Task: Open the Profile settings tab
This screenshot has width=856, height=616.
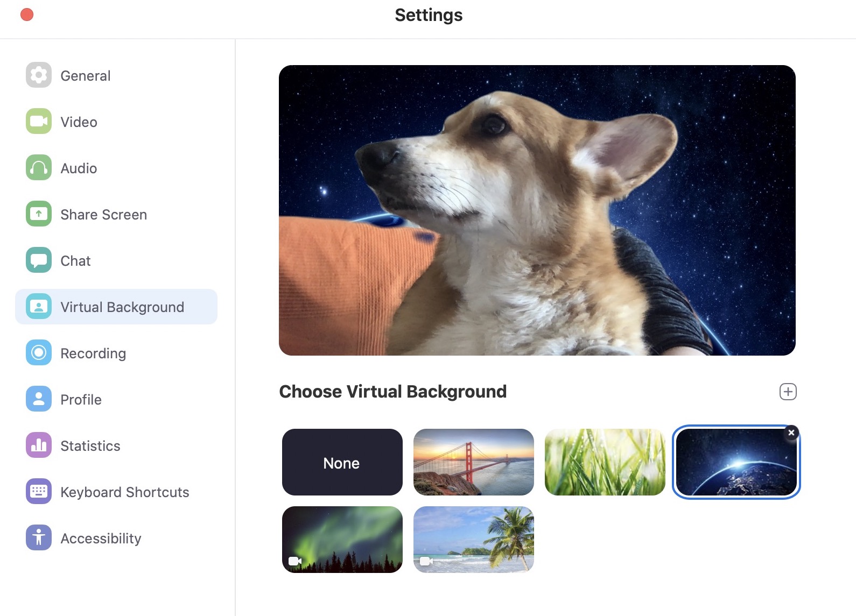Action: (x=81, y=399)
